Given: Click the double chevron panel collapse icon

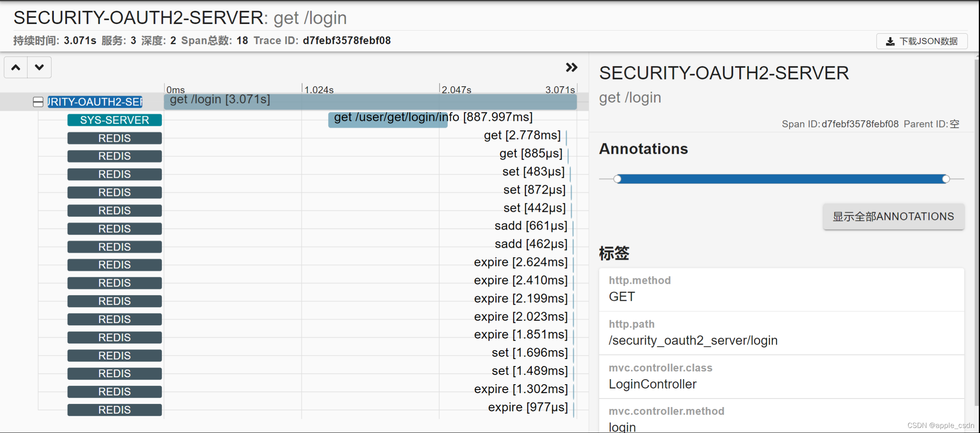Looking at the screenshot, I should pos(571,67).
